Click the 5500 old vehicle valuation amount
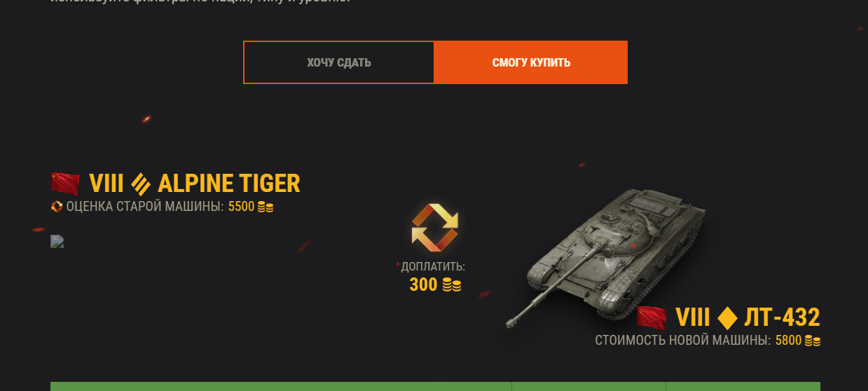The image size is (868, 391). (x=241, y=207)
